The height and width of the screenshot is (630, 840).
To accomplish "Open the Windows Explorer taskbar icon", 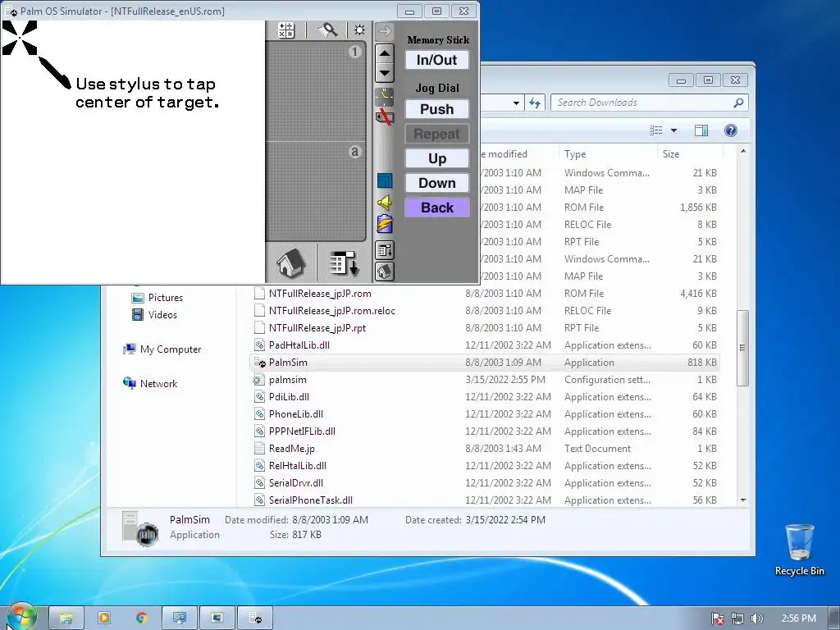I will click(66, 619).
